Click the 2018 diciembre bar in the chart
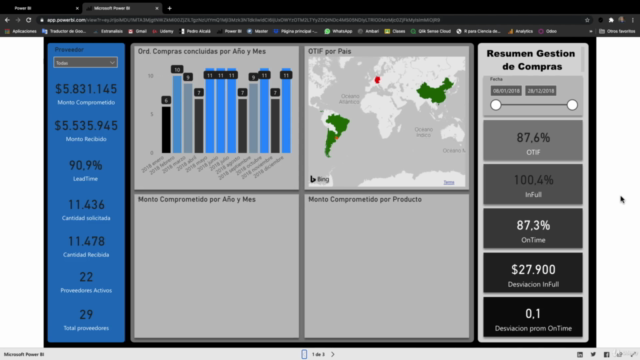 point(286,111)
